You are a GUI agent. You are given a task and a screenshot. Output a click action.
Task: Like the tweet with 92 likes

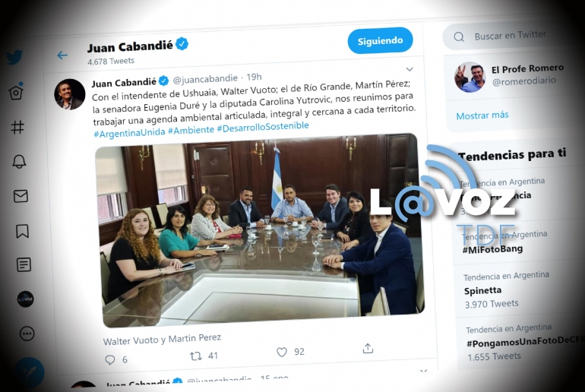click(282, 352)
